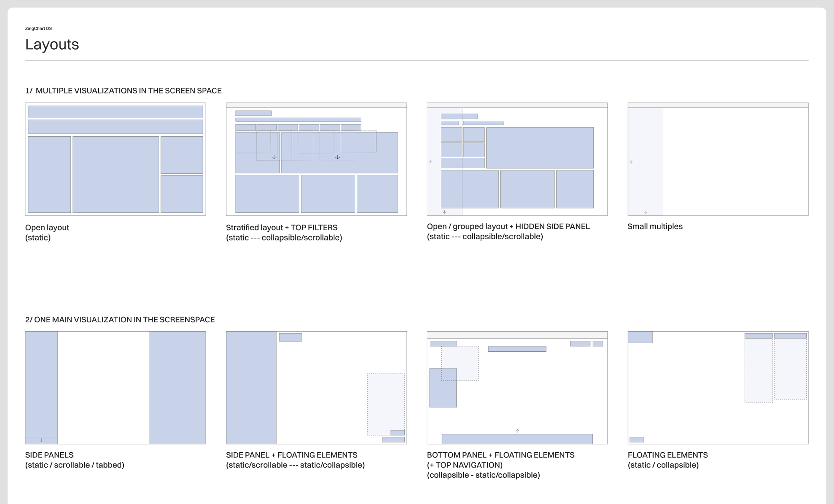Click the 'Small multiples' caption
The height and width of the screenshot is (504, 834).
click(655, 226)
